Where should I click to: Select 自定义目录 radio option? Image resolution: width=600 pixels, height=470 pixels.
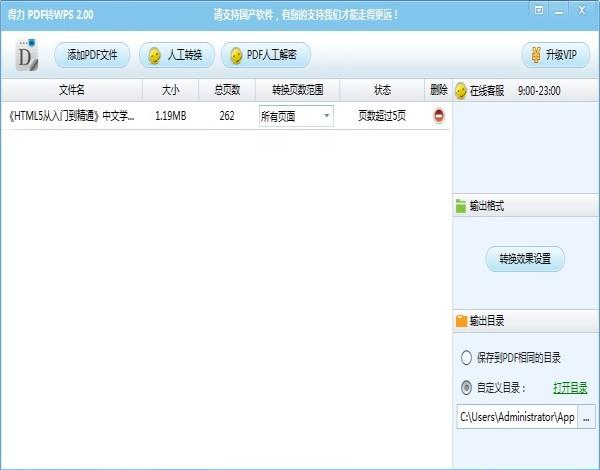pos(466,388)
